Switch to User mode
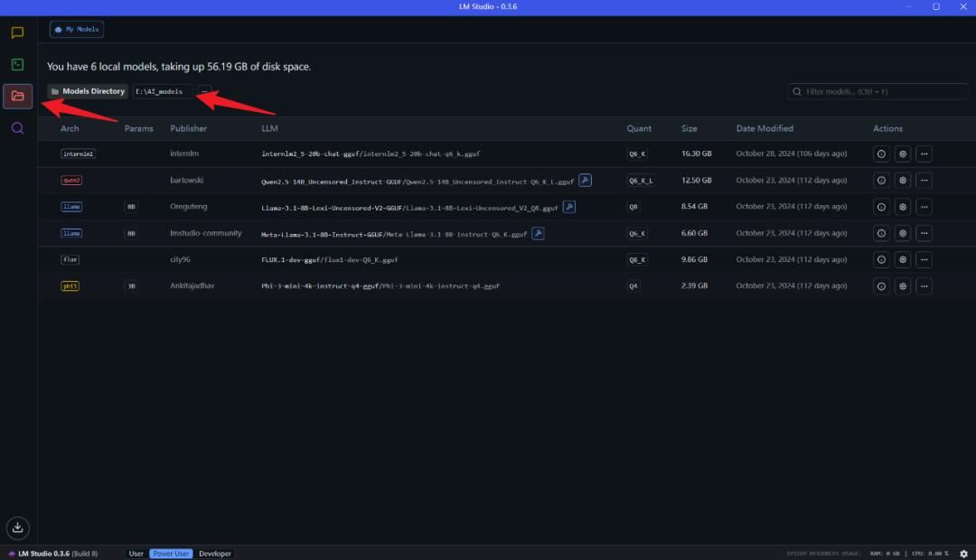Viewport: 976px width, 560px height. [136, 553]
